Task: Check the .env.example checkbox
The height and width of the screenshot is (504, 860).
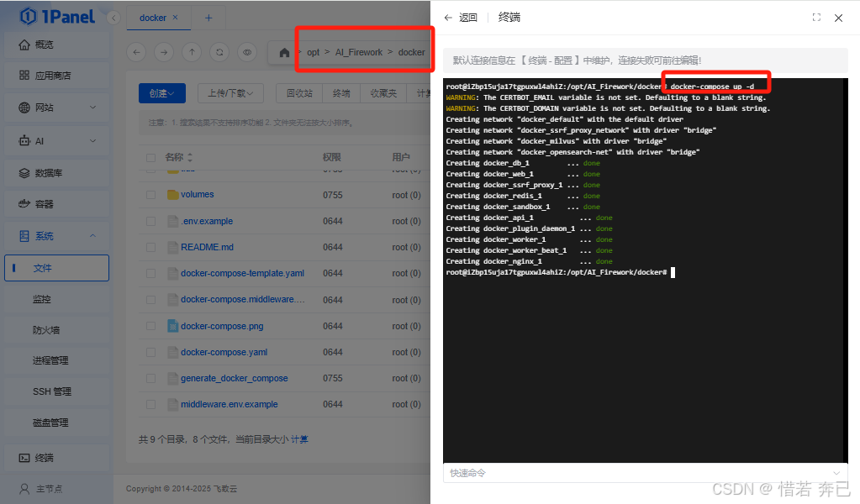Action: pos(150,221)
